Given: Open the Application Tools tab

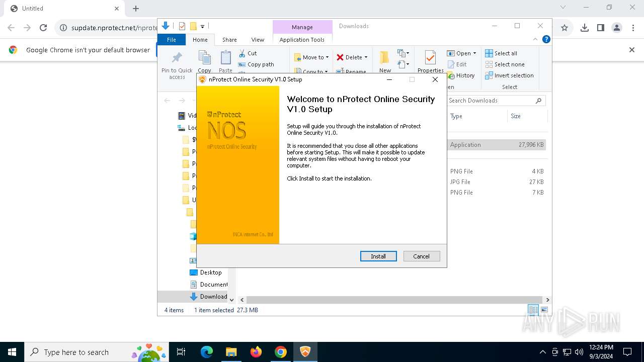Looking at the screenshot, I should (302, 40).
